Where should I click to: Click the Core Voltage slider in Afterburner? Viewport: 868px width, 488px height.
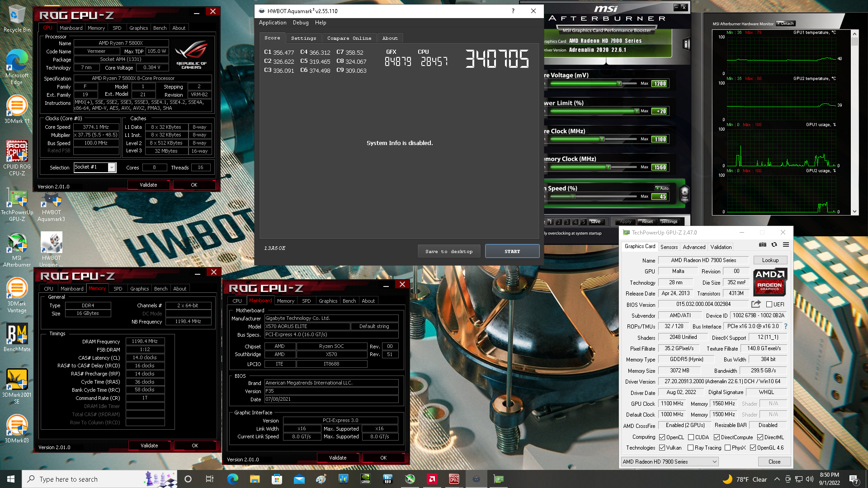coord(593,84)
